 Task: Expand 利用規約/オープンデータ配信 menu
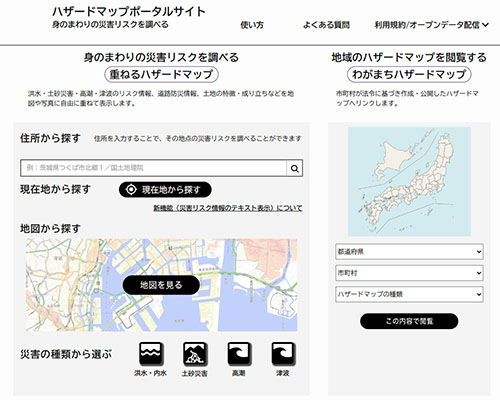tap(431, 25)
